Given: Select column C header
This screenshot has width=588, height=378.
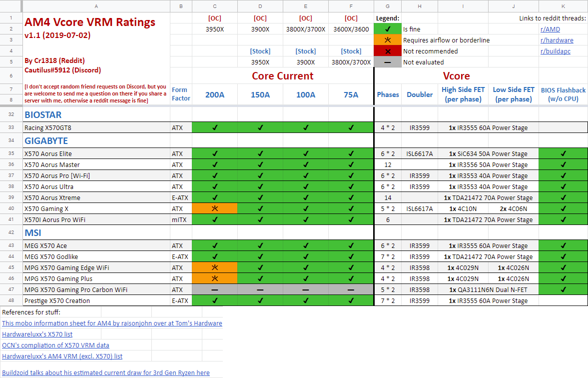Looking at the screenshot, I should point(214,6).
